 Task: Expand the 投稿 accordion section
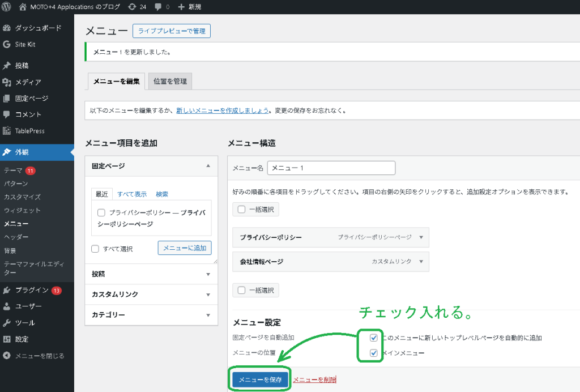coord(151,274)
